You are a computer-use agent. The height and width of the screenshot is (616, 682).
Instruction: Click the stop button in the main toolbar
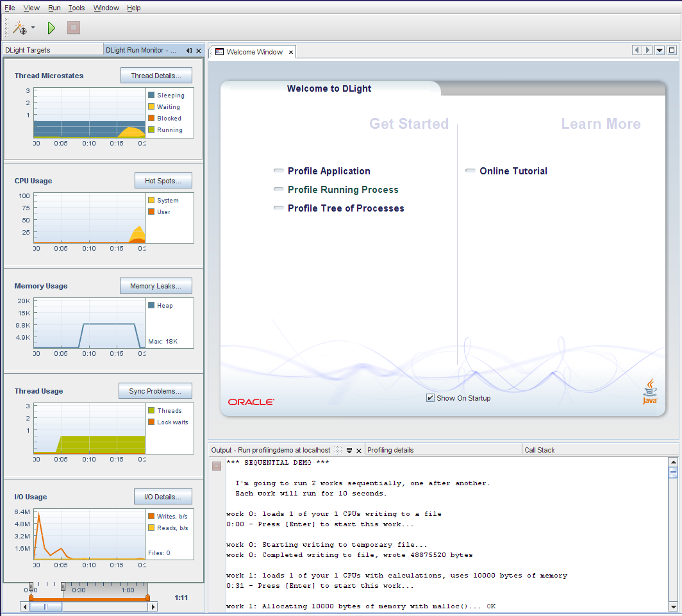[74, 28]
